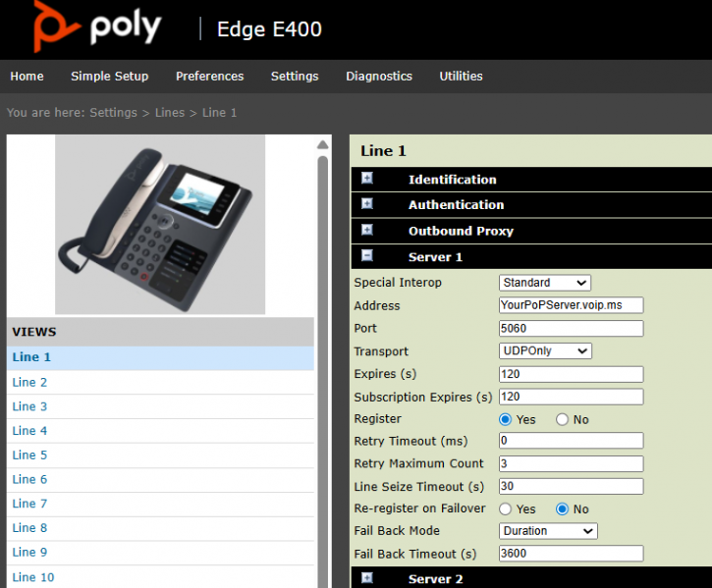Image resolution: width=712 pixels, height=588 pixels.
Task: Click the Port input field
Action: (x=571, y=328)
